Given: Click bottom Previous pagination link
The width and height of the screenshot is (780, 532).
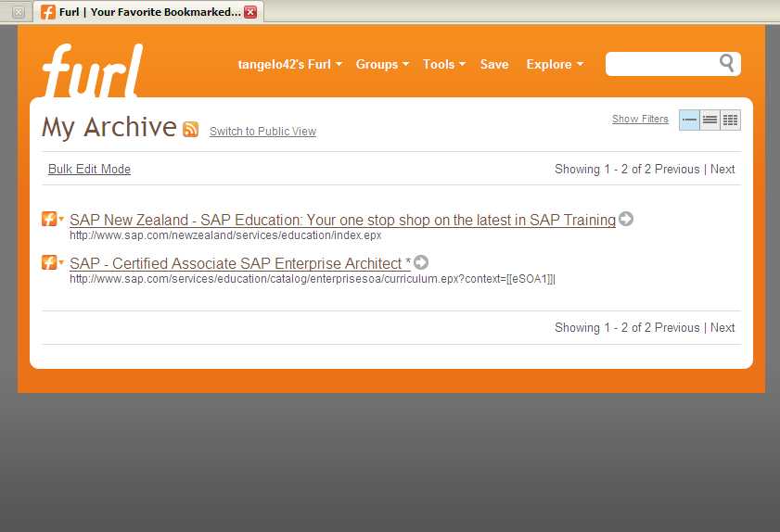Looking at the screenshot, I should click(677, 328).
